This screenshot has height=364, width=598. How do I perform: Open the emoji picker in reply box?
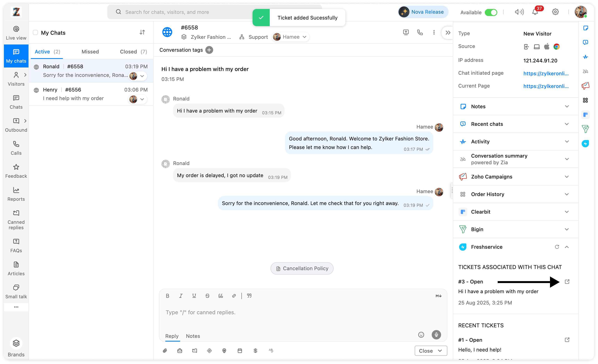[421, 335]
